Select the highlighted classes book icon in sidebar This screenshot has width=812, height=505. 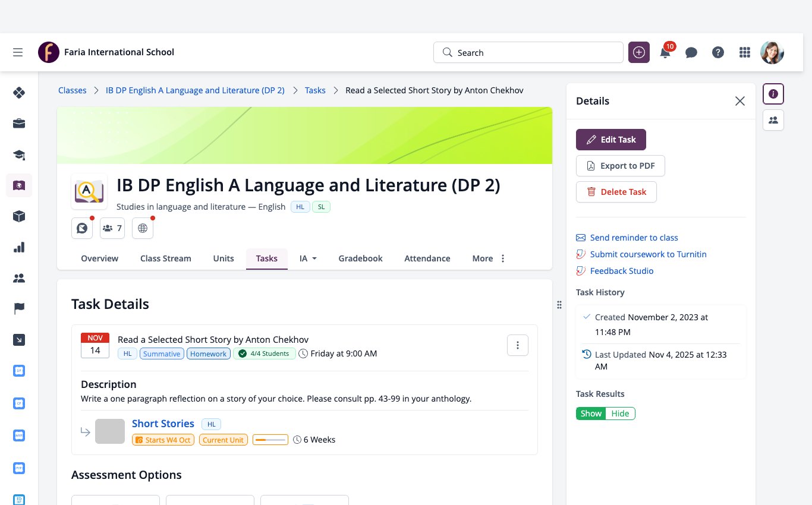point(19,186)
